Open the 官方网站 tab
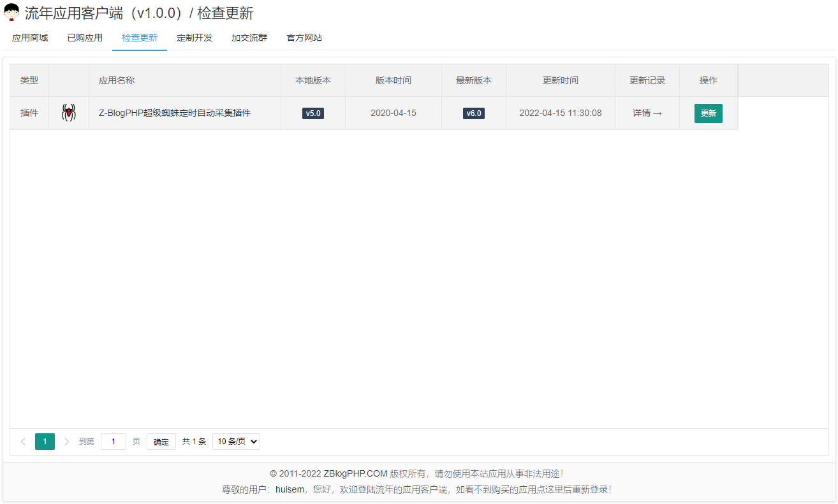The width and height of the screenshot is (838, 504). pos(304,38)
